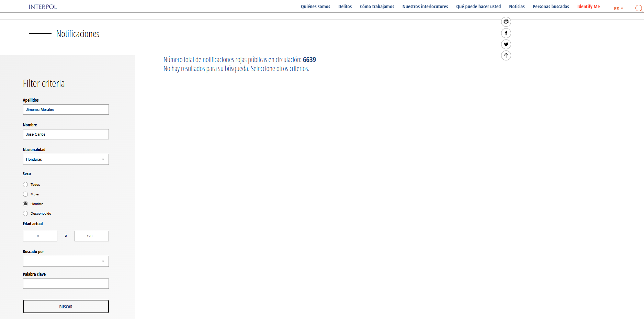Select the Mujer radio button
The image size is (644, 319).
point(25,194)
